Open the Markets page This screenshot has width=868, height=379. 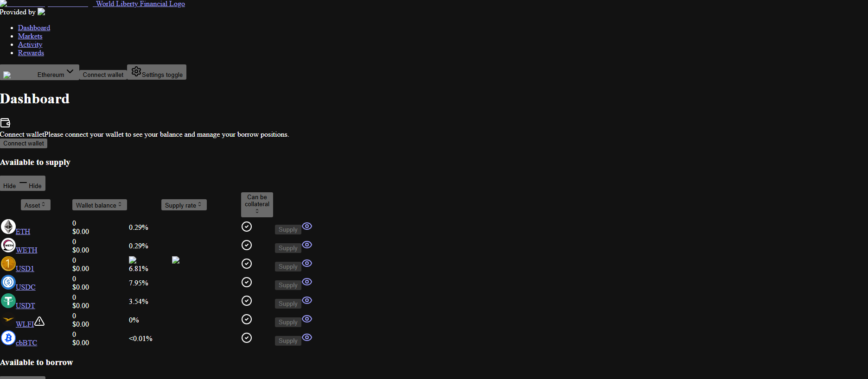point(30,36)
